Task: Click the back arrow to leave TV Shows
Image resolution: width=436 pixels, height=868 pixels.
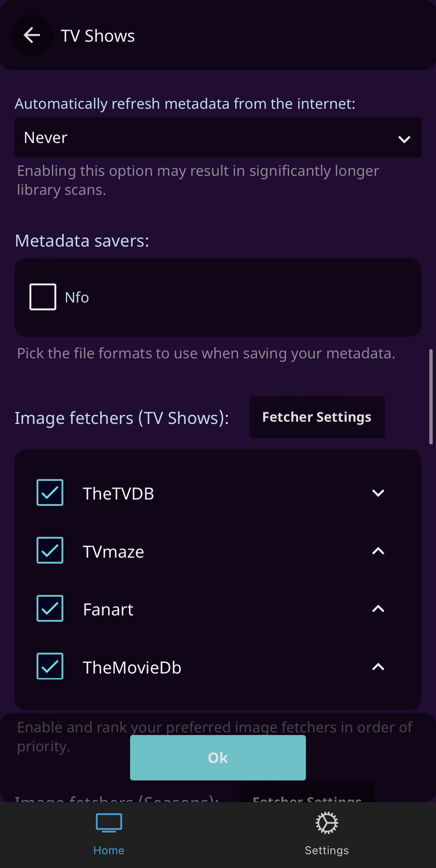Action: click(x=32, y=35)
